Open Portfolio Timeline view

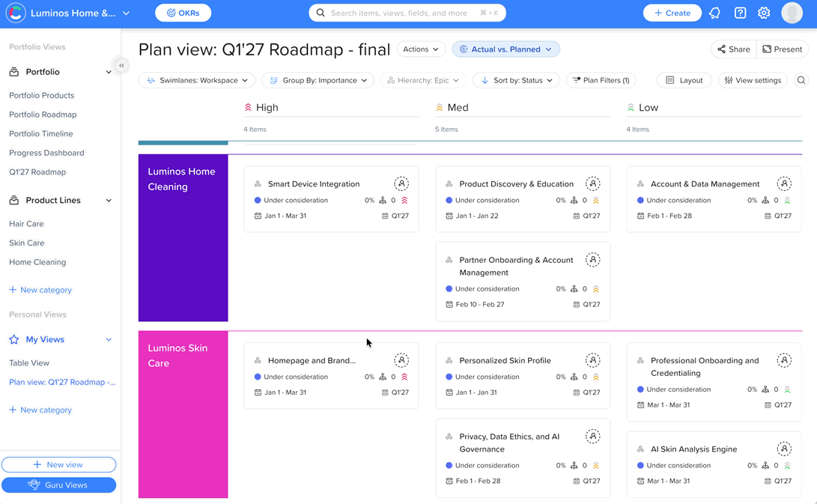pyautogui.click(x=41, y=134)
